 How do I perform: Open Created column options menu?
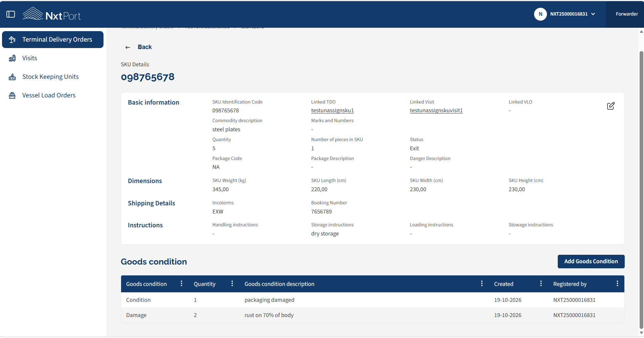click(541, 284)
